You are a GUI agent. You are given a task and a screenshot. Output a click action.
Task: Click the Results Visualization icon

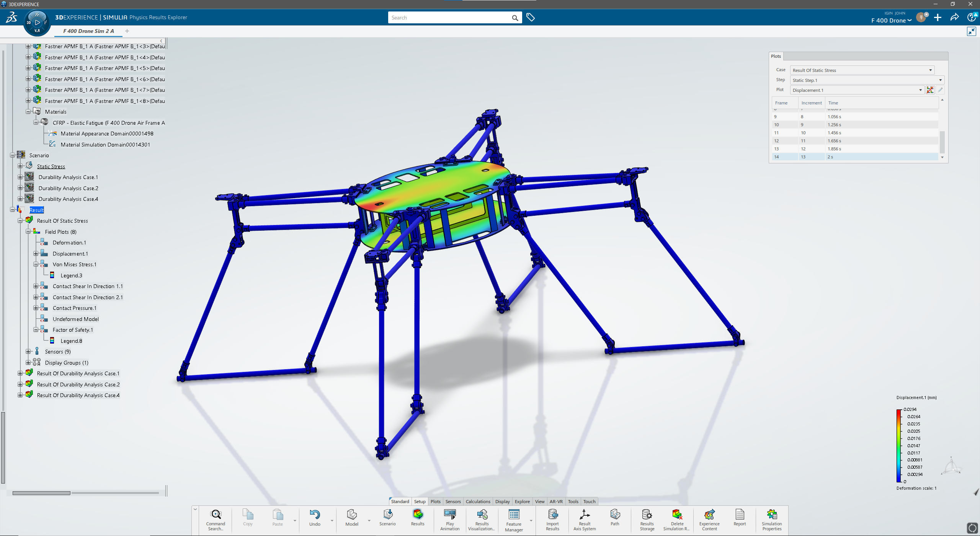point(482,515)
